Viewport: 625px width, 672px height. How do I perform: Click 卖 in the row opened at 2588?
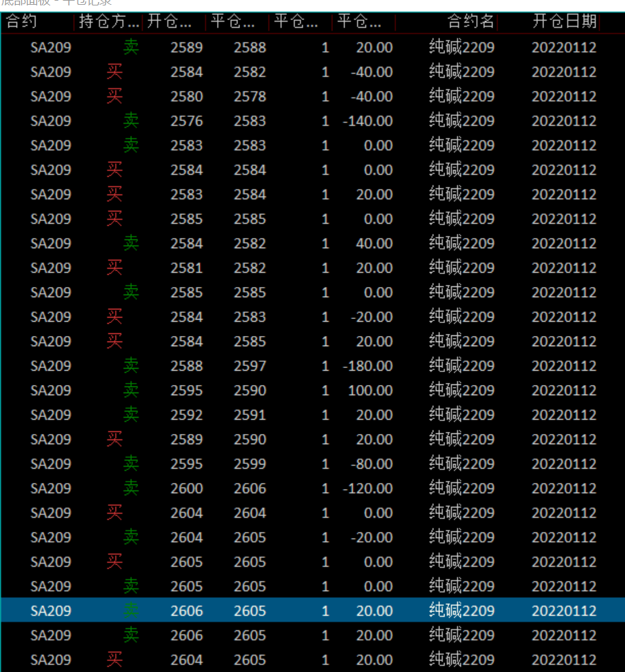131,365
